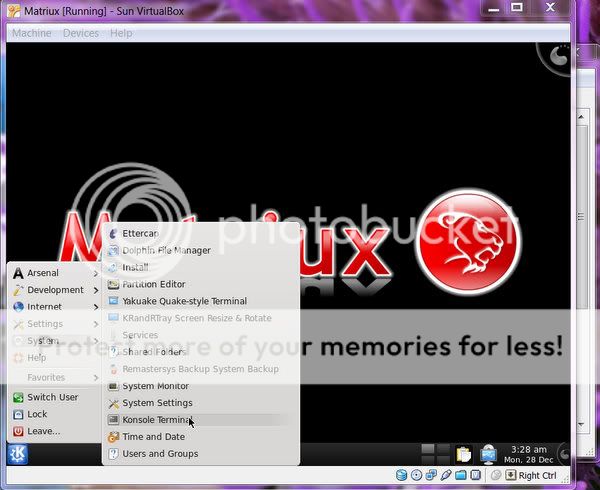Viewport: 600px width, 490px height.
Task: Click the Partition Editor icon
Action: click(113, 284)
